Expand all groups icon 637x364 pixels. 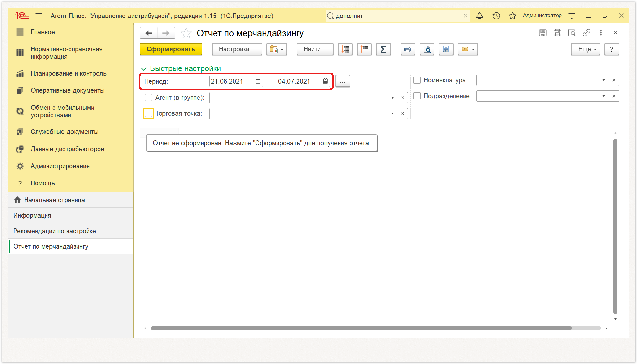click(345, 49)
